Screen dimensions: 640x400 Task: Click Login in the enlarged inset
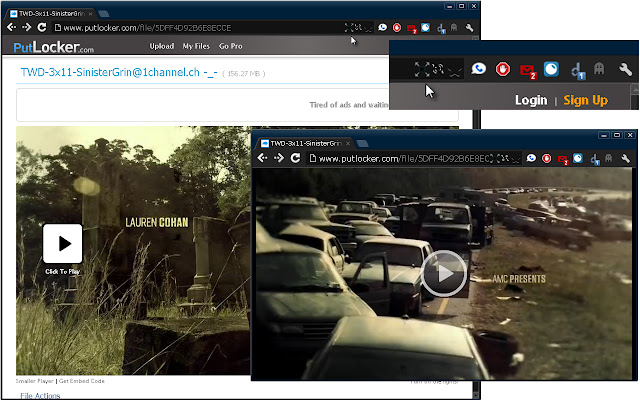coord(531,100)
